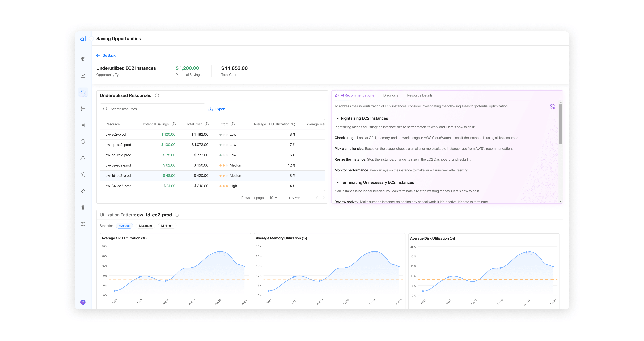Click info icon next to Underutilized Resources
The height and width of the screenshot is (341, 644).
[157, 96]
